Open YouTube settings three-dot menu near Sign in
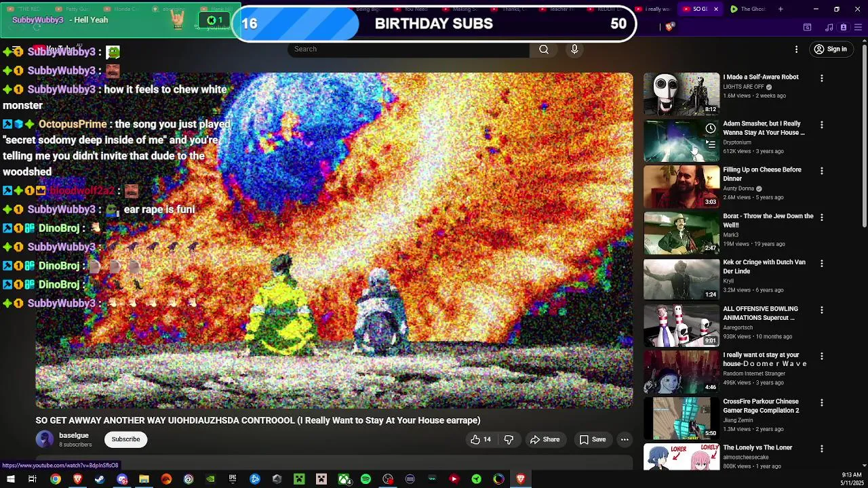 pos(796,49)
